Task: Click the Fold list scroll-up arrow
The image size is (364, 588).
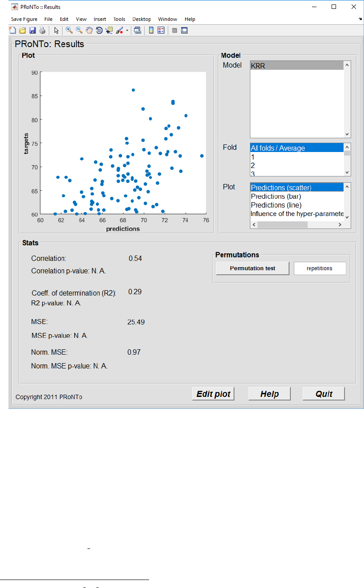Action: click(347, 147)
